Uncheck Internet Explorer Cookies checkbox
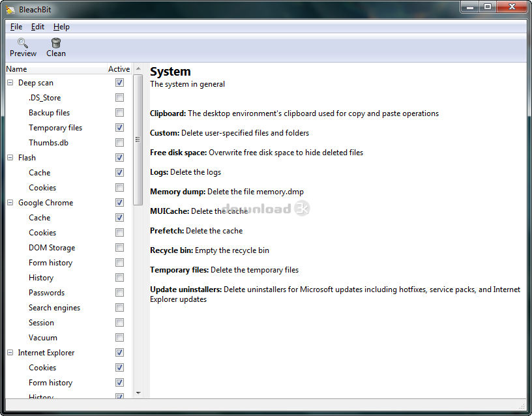 [119, 368]
